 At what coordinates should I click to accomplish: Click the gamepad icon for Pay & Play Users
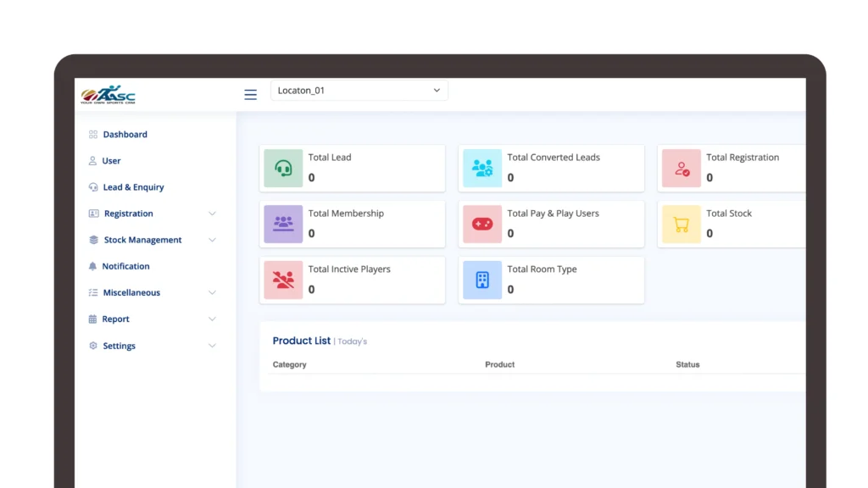pyautogui.click(x=482, y=224)
